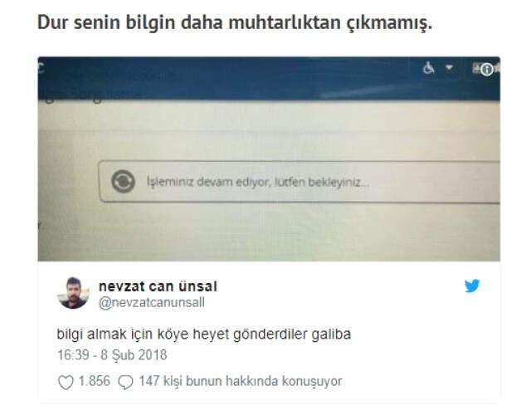Open the nevzat can ünsal display name
This screenshot has width=531, height=420.
[x=158, y=286]
